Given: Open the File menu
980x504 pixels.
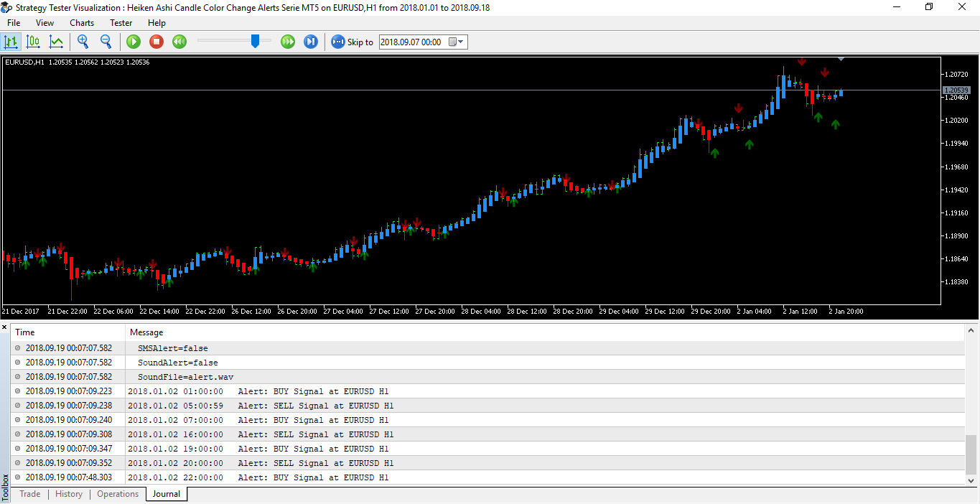Looking at the screenshot, I should [14, 23].
